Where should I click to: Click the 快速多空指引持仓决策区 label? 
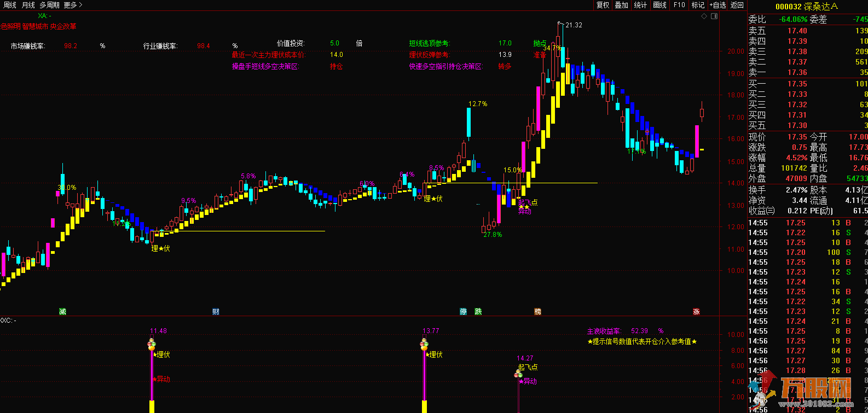[446, 67]
